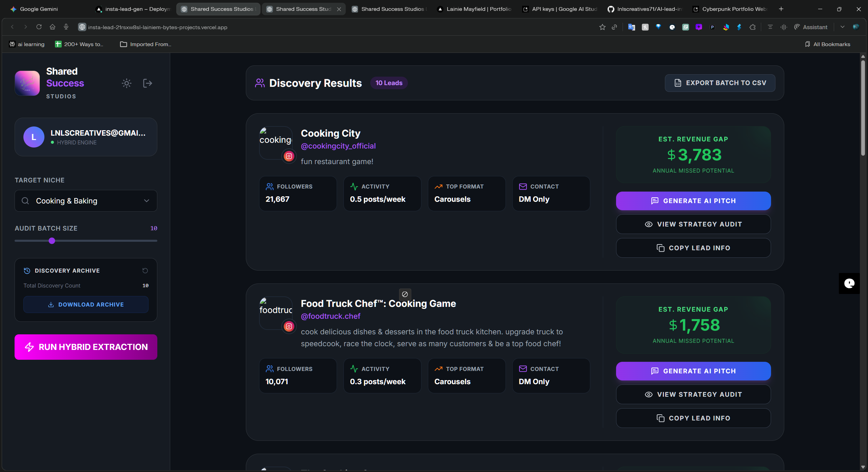Switch to the Cyberpunk Portfolio Web tab

point(730,9)
